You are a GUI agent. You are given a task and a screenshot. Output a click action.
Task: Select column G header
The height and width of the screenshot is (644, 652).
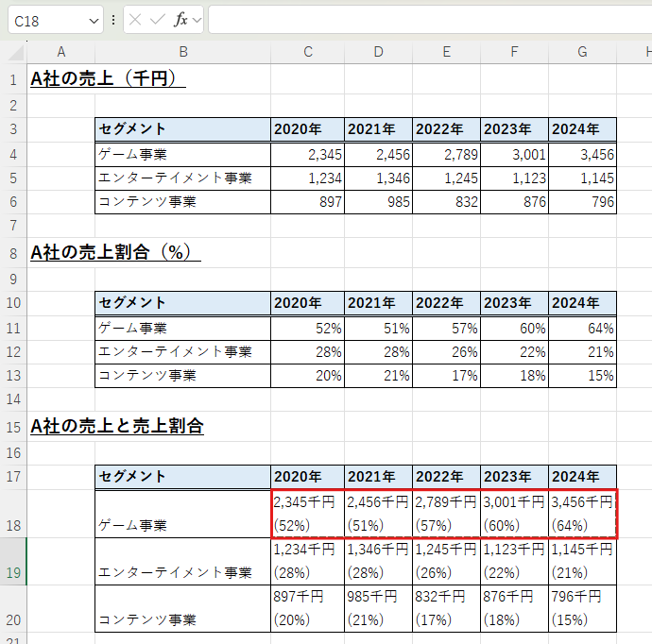tap(582, 51)
